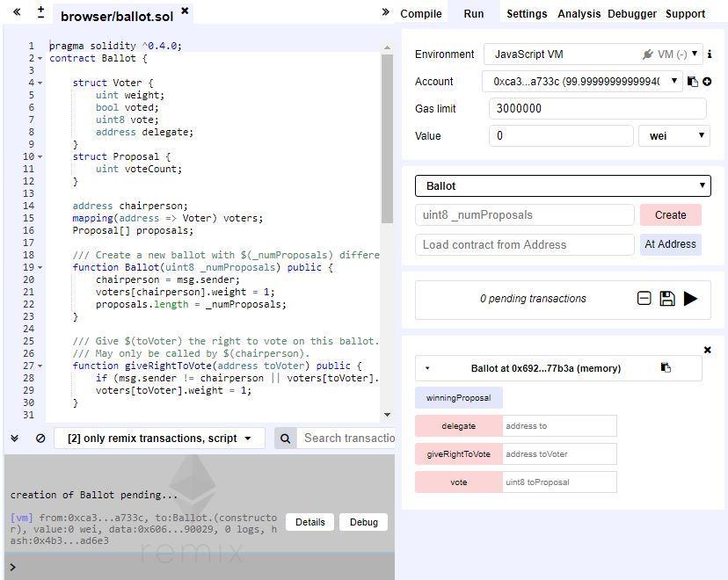728x580 pixels.
Task: Copy account address to clipboard icon
Action: (692, 82)
